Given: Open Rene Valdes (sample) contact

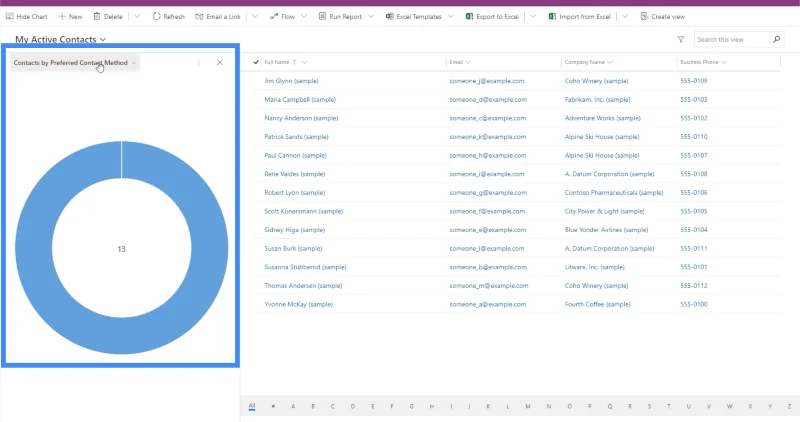Looking at the screenshot, I should (294, 174).
